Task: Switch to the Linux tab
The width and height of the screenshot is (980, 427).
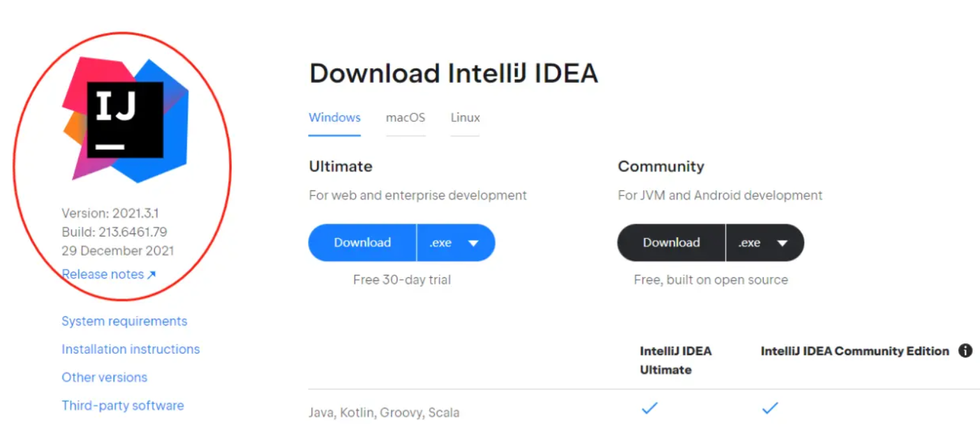Action: (x=465, y=118)
